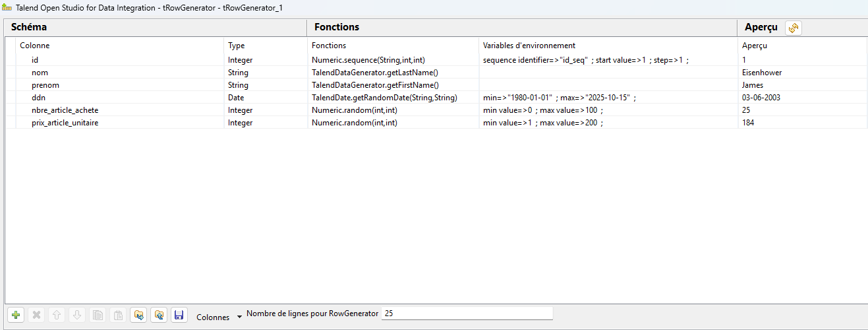Click the Nombre de lignes input field
The width and height of the screenshot is (868, 330).
point(467,313)
